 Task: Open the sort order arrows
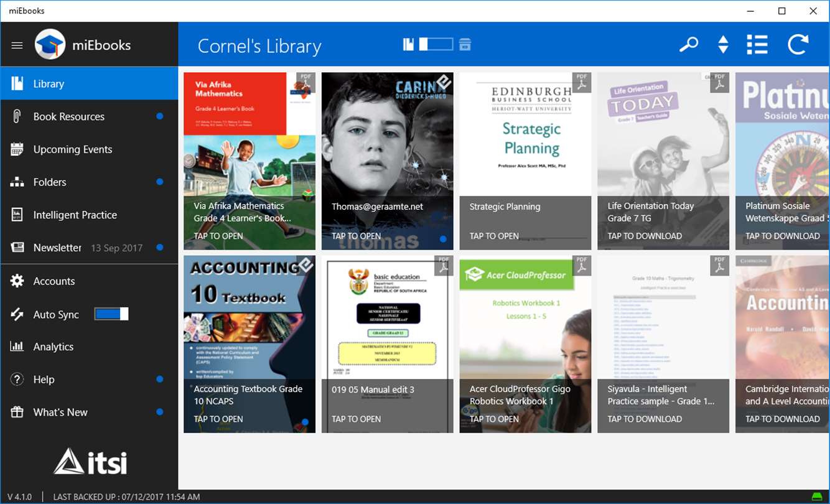coord(723,44)
